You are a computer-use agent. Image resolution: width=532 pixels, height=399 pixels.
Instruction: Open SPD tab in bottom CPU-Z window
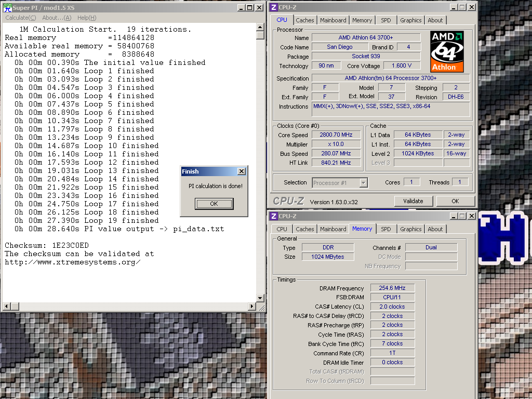[386, 229]
